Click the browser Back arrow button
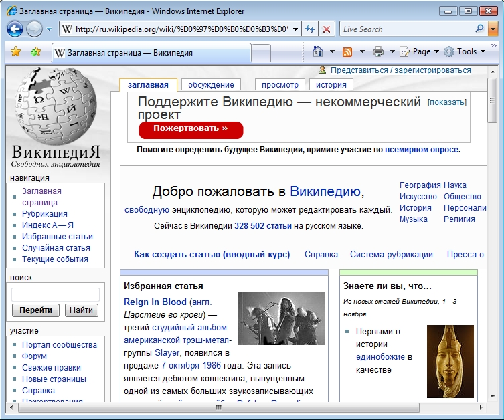This screenshot has width=504, height=420. point(15,29)
